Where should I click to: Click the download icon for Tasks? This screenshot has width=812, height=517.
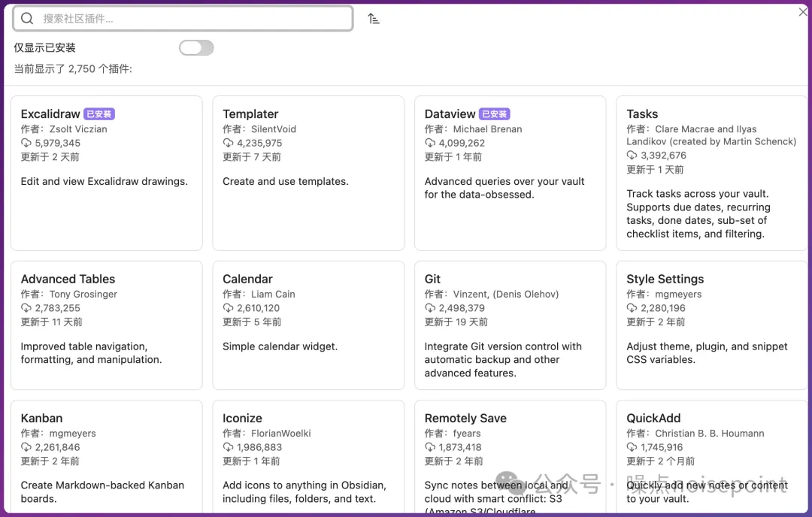pyautogui.click(x=632, y=156)
